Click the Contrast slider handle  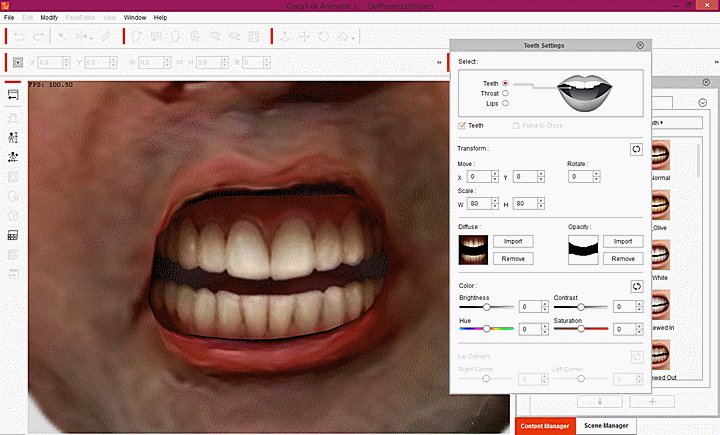point(581,306)
